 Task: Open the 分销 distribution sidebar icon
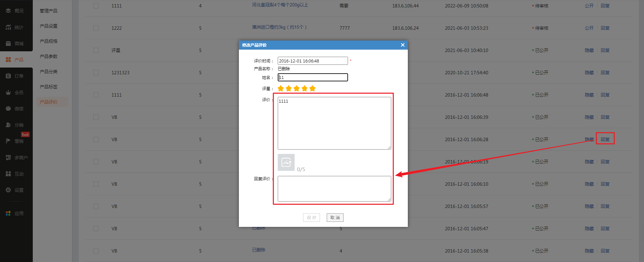(x=8, y=125)
